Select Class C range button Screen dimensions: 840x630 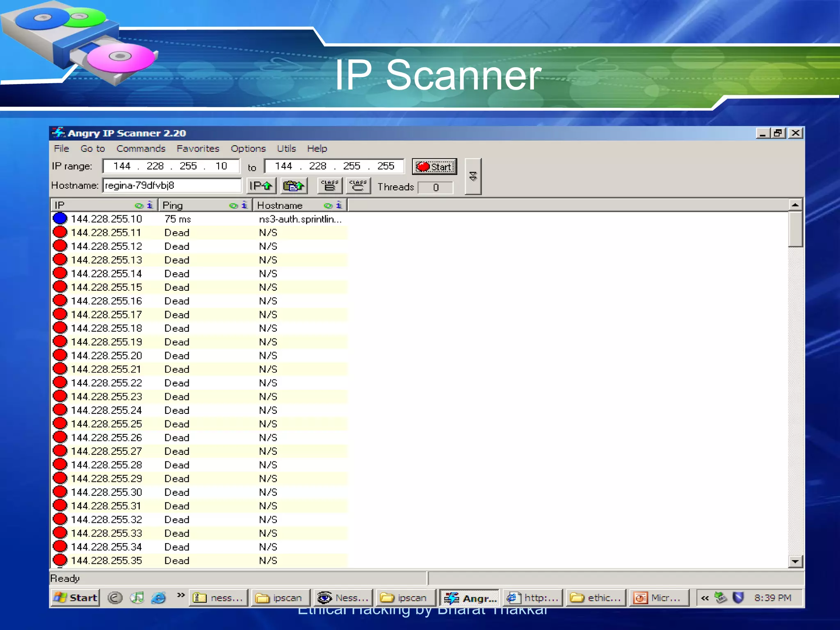coord(358,186)
